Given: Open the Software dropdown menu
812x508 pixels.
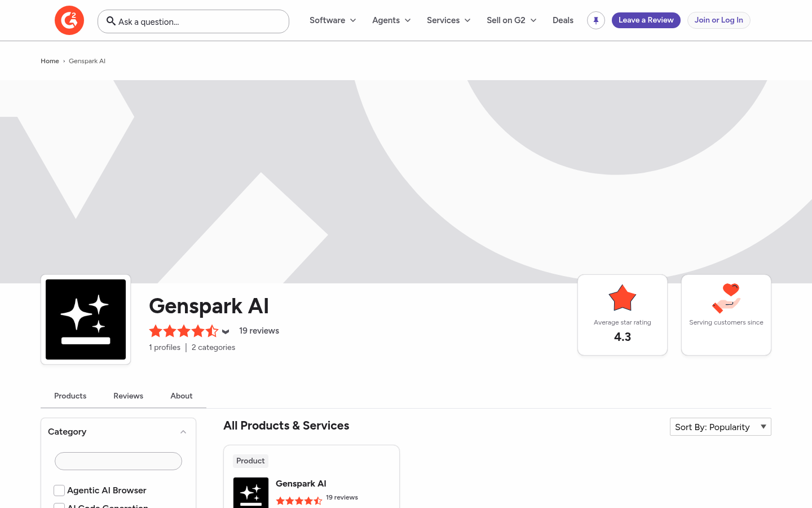Looking at the screenshot, I should click(333, 20).
